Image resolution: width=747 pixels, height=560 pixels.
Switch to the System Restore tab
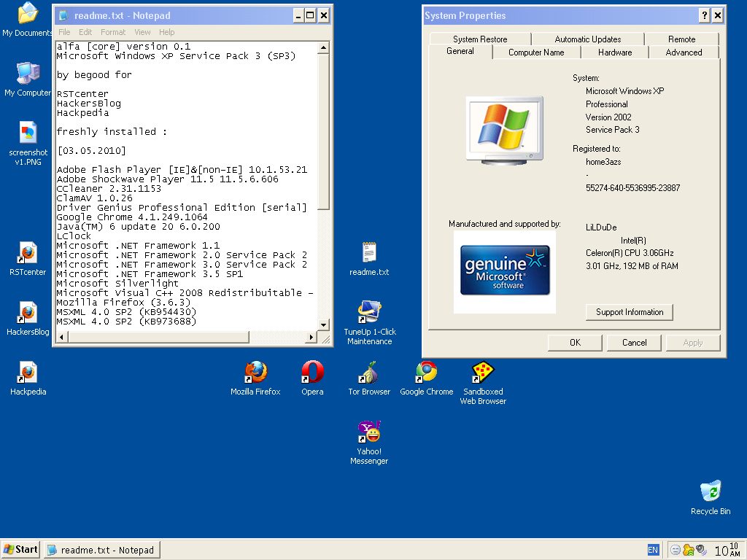pyautogui.click(x=480, y=39)
